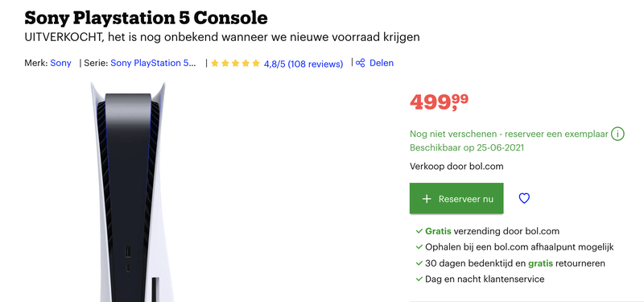
Task: Click the checkmark beside Dag en nacht klantenservice
Action: (419, 279)
